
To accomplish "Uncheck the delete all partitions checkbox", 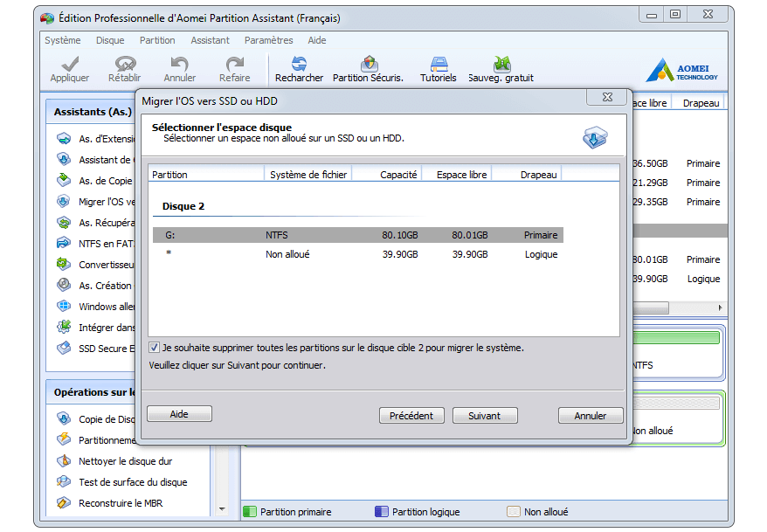I will (x=155, y=348).
